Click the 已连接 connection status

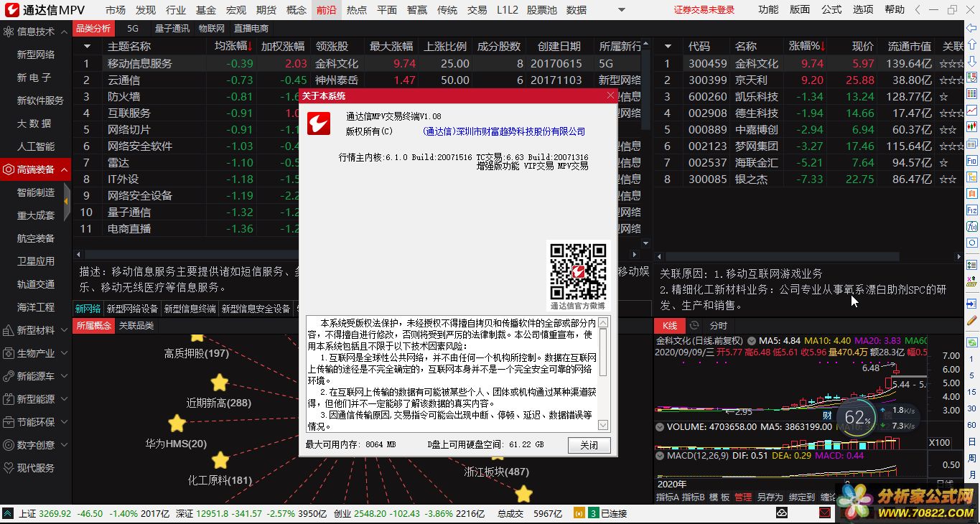point(614,513)
